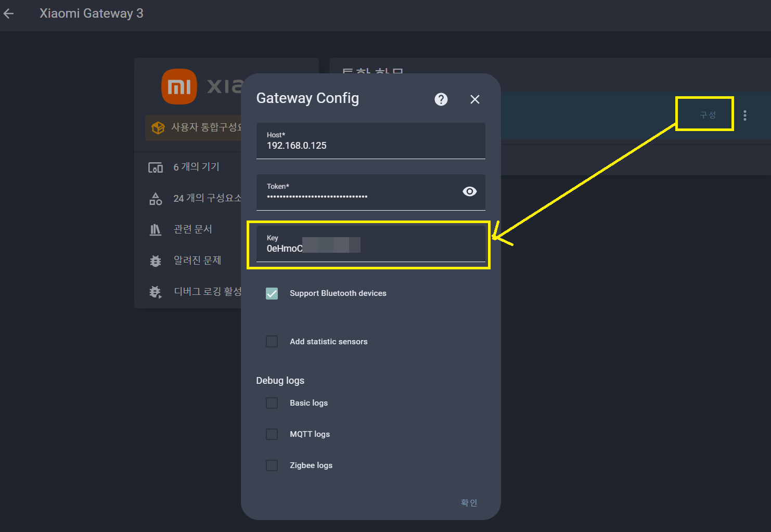The height and width of the screenshot is (532, 771).
Task: Open the 6개의 기기 devices link
Action: pos(196,167)
